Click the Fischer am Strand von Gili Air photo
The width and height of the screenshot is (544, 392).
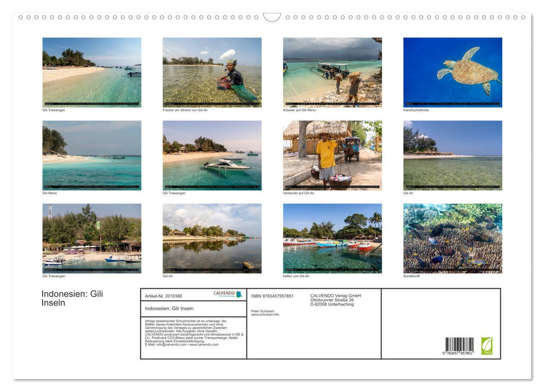212,72
